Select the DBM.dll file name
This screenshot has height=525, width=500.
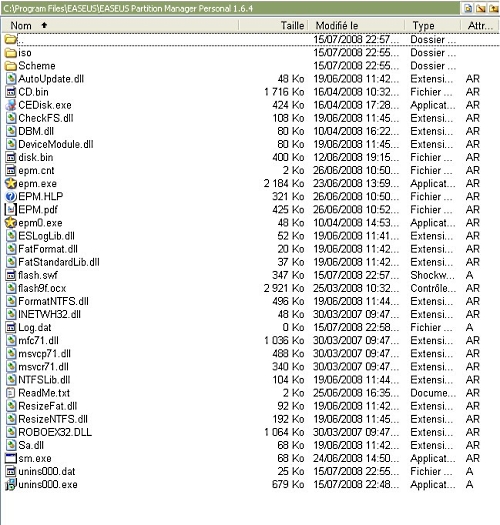[36, 131]
